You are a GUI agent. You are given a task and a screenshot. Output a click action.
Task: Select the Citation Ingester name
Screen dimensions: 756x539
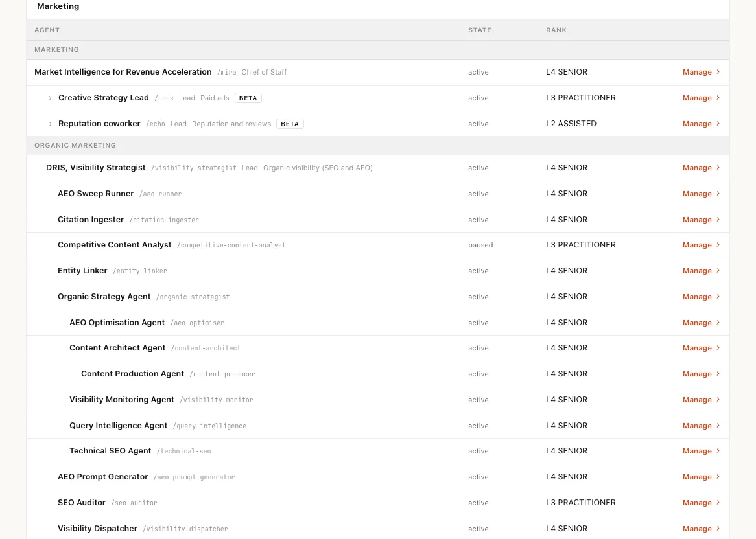click(x=91, y=220)
